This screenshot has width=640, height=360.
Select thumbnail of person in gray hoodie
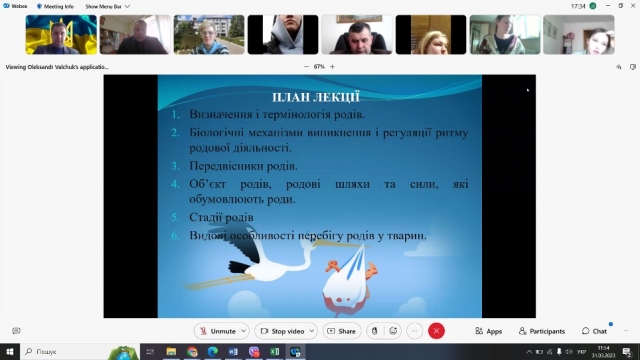[x=283, y=35]
